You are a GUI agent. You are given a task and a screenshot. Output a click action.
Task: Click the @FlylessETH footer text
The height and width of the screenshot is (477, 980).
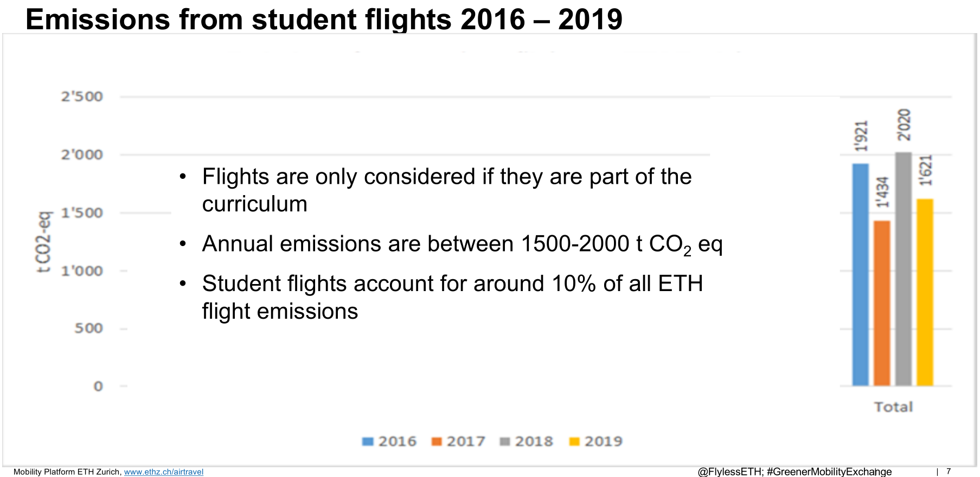(x=795, y=472)
